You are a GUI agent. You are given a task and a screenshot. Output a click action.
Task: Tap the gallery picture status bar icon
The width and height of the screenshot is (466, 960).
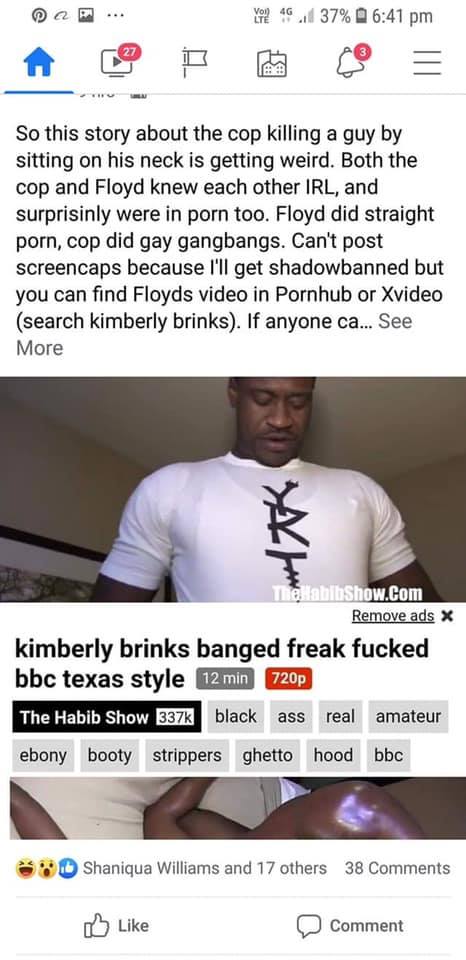tap(85, 17)
